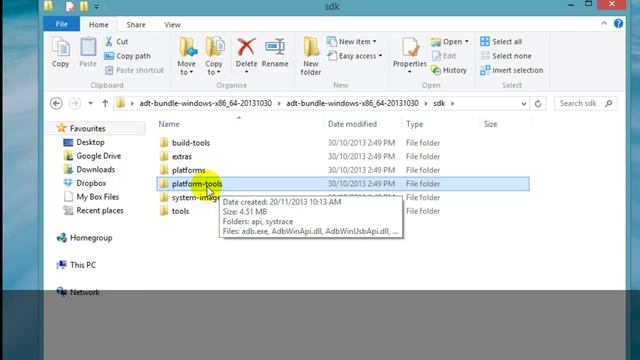Expand breadcrumb arrow after sdk
Viewport: 640px width, 360px height.
click(452, 104)
